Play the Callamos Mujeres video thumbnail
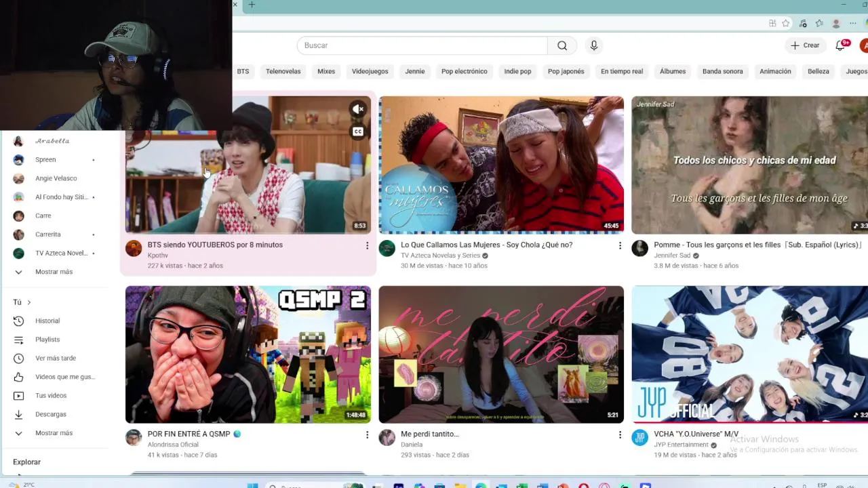This screenshot has width=868, height=488. click(x=501, y=165)
